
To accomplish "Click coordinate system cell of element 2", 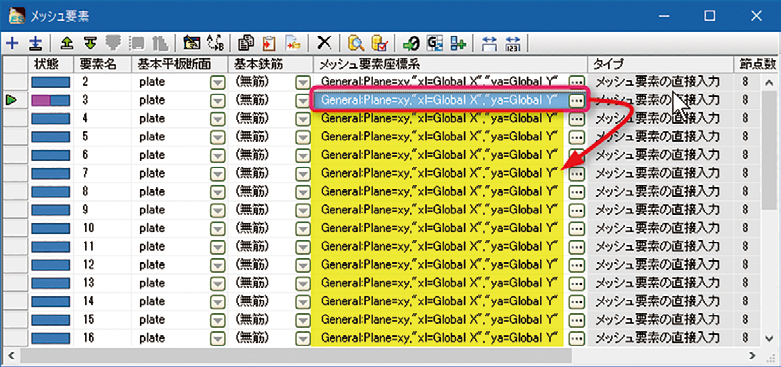I will (438, 82).
